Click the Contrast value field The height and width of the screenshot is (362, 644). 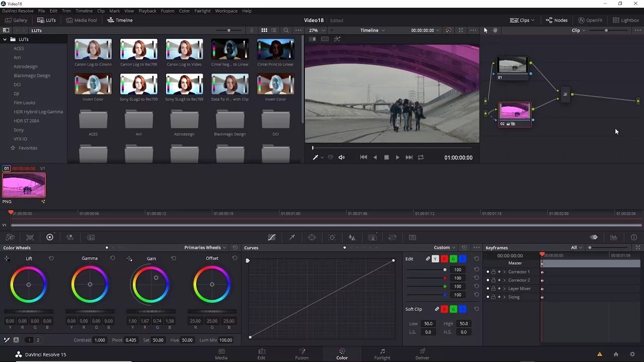pos(100,340)
